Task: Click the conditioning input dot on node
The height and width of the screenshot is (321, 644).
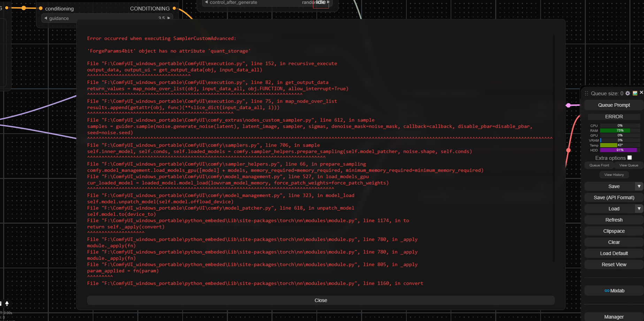Action: (41, 8)
